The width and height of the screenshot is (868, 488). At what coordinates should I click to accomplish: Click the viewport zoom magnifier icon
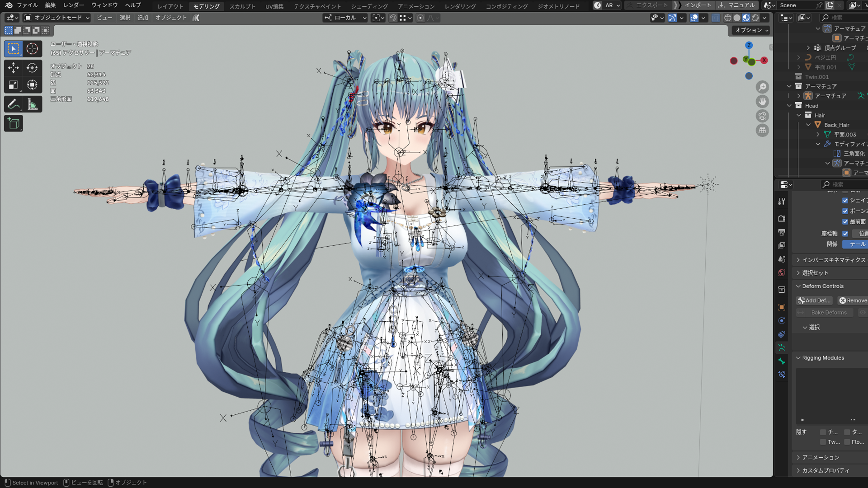click(x=762, y=87)
